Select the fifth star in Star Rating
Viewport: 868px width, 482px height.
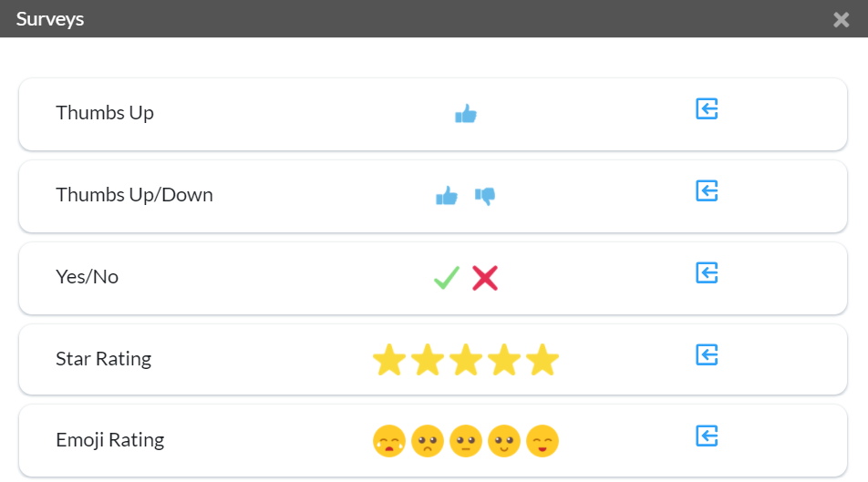542,360
